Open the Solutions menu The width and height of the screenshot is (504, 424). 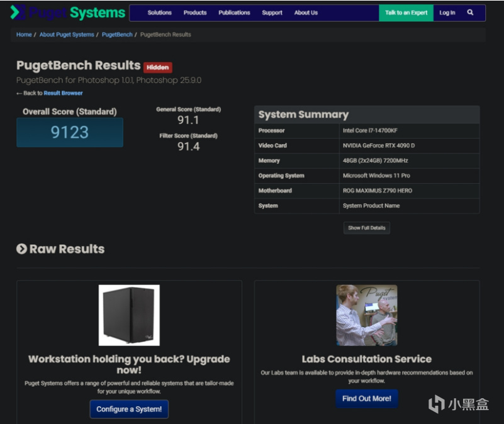(159, 13)
